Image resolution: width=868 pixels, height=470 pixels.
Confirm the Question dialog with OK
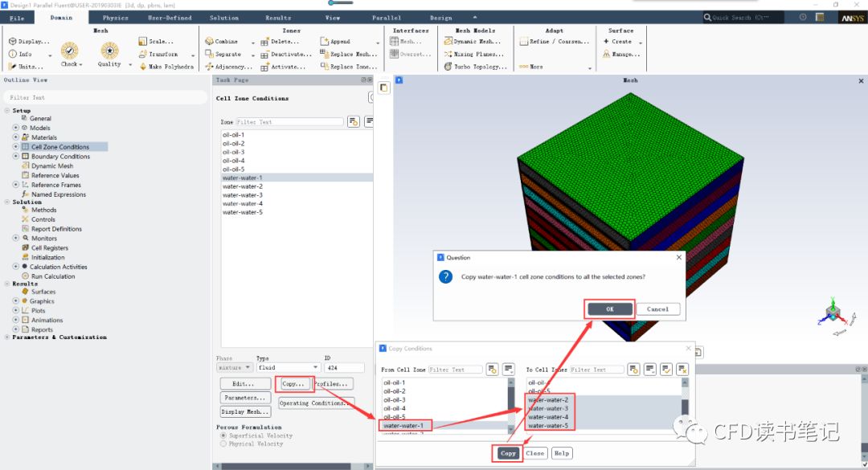click(x=609, y=309)
